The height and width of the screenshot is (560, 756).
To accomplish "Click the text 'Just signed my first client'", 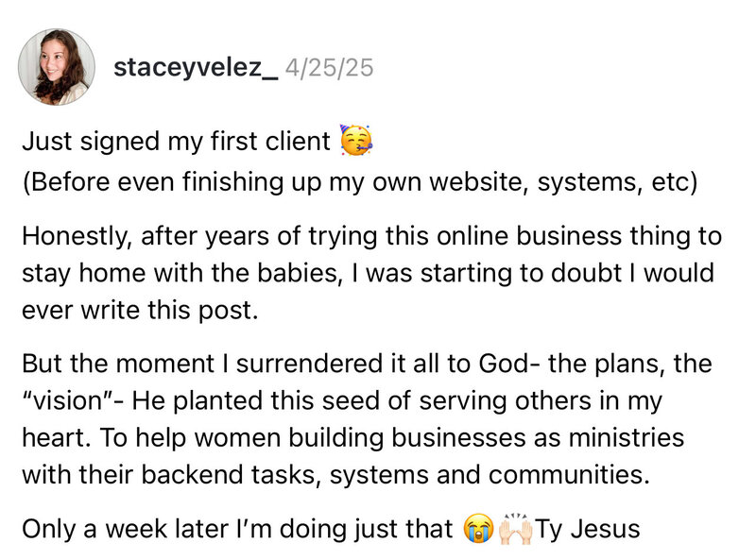I will point(176,142).
